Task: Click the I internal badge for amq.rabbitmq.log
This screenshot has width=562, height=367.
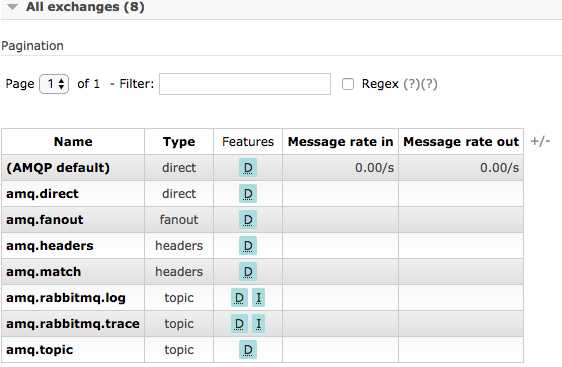Action: pos(258,297)
